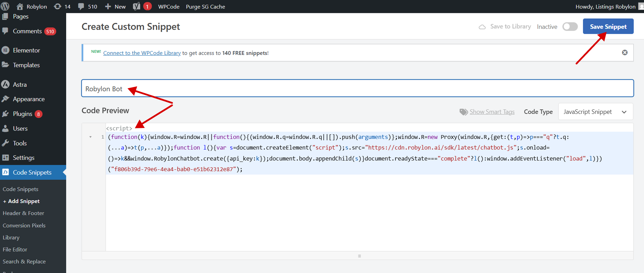Click the Plugins plug icon
The image size is (644, 273).
(x=5, y=114)
